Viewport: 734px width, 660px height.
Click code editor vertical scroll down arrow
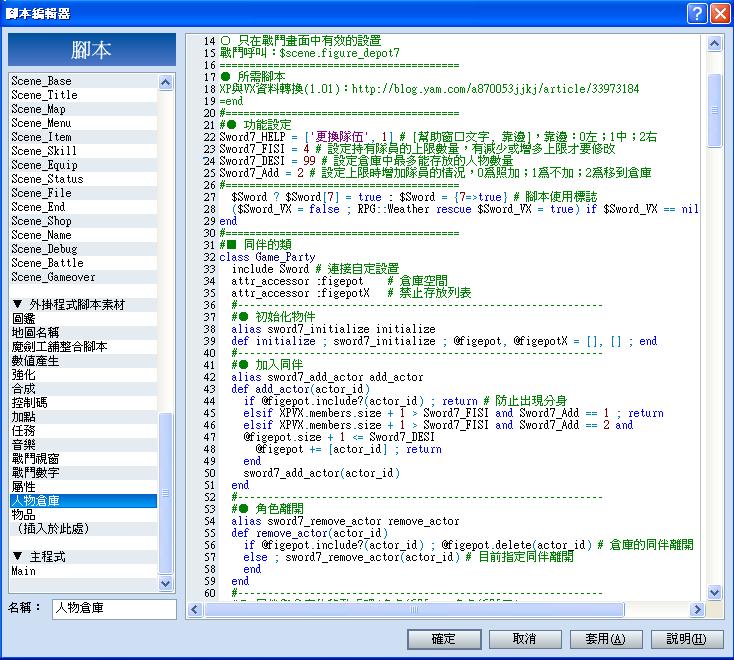click(x=714, y=592)
